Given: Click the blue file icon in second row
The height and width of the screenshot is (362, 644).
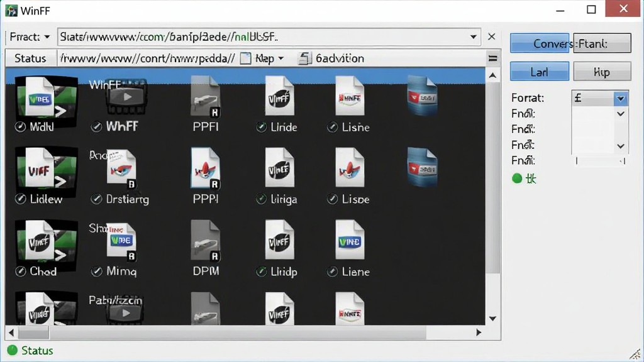Looking at the screenshot, I should coord(422,167).
